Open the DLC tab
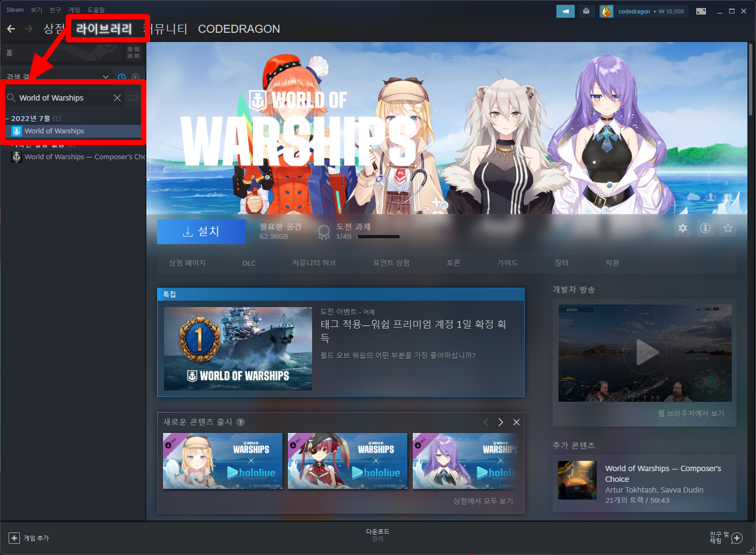756x555 pixels. (249, 263)
